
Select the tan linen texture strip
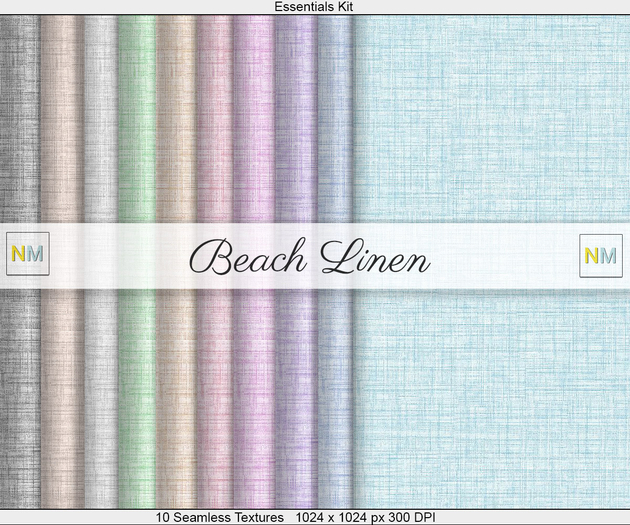point(176,121)
